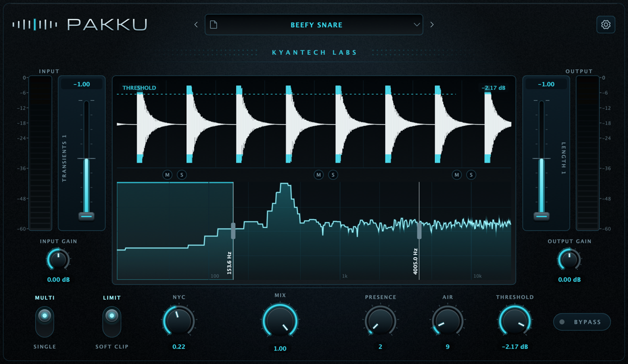Viewport: 628px width, 364px height.
Task: Click the selected low band region in spectrum
Action: coord(175,231)
